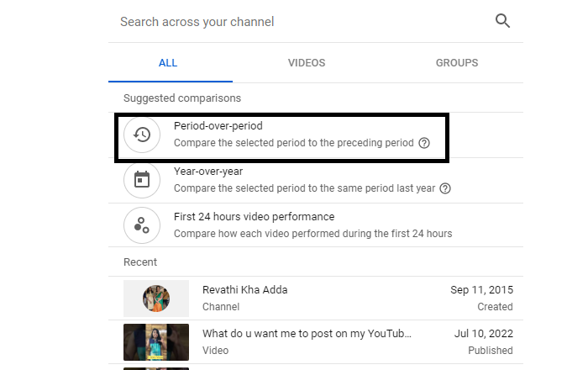This screenshot has width=588, height=370.
Task: Click the partially visible thumbnail at bottom
Action: coord(156,367)
